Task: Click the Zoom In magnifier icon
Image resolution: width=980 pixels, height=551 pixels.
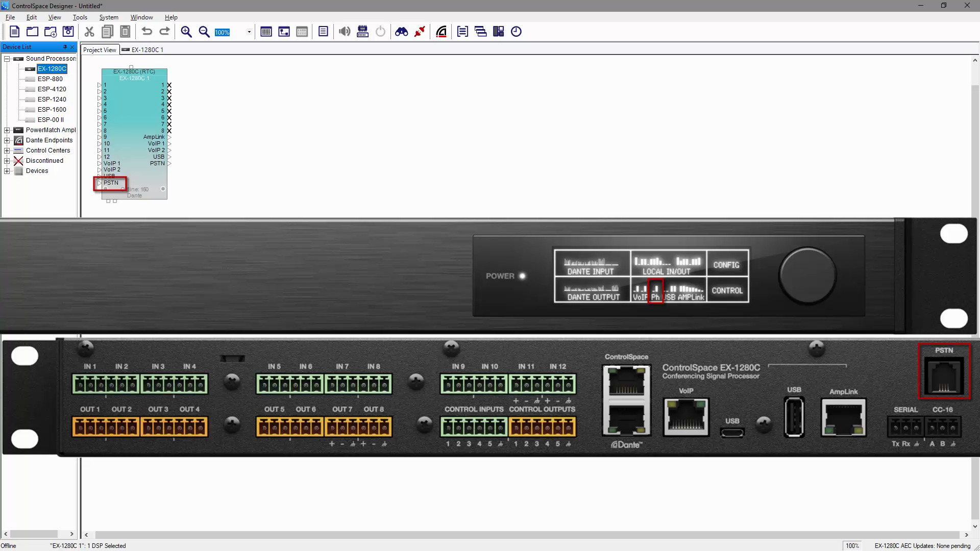Action: coord(186,32)
